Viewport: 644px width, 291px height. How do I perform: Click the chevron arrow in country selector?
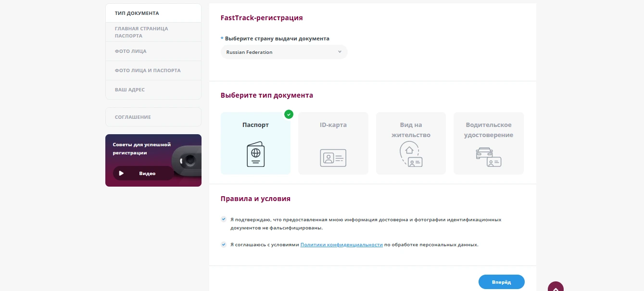(340, 52)
